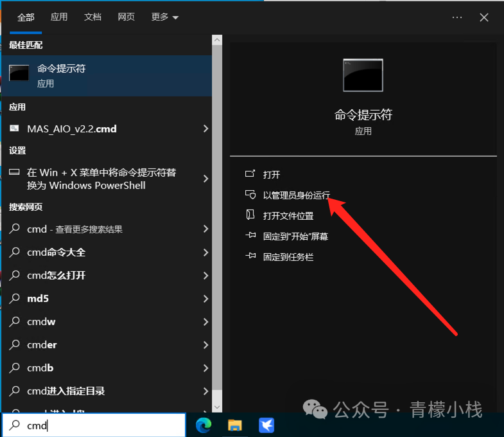
Task: Click the 命令提示符 title in preview pane
Action: pyautogui.click(x=363, y=114)
